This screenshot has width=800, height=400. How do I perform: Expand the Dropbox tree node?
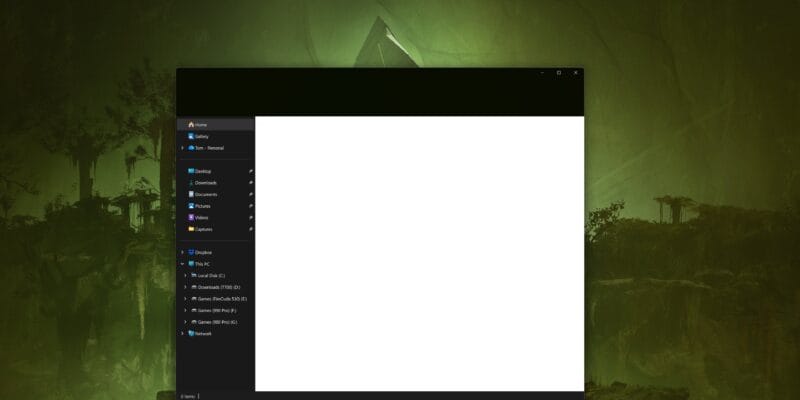pyautogui.click(x=182, y=252)
